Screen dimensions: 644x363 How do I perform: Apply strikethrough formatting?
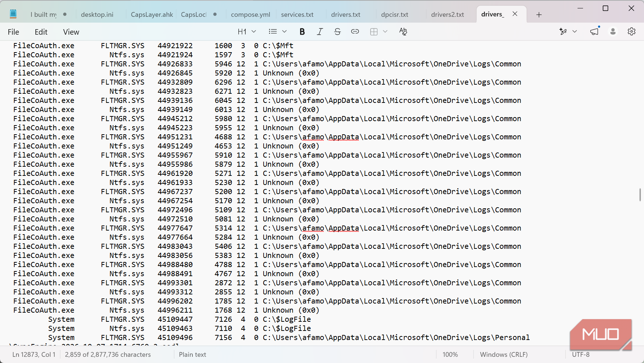click(x=337, y=32)
